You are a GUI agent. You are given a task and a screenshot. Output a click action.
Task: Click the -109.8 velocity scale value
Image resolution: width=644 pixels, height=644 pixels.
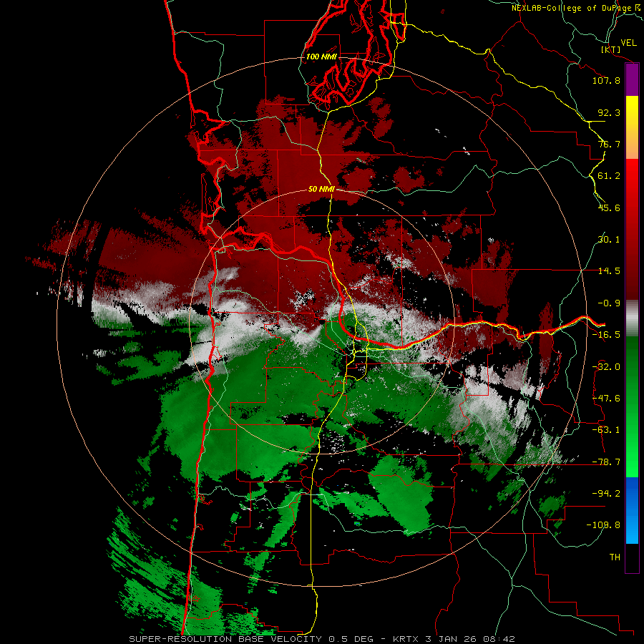(603, 525)
